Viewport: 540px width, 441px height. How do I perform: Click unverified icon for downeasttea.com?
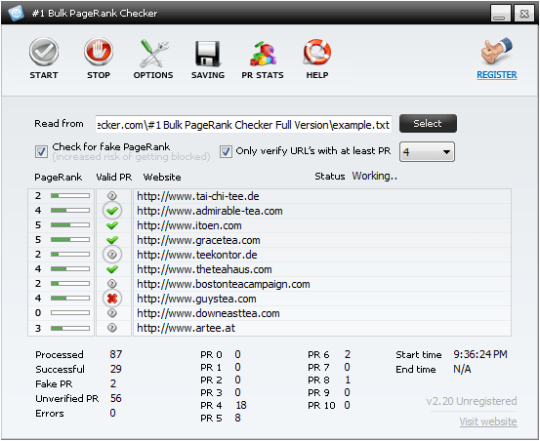pyautogui.click(x=112, y=313)
